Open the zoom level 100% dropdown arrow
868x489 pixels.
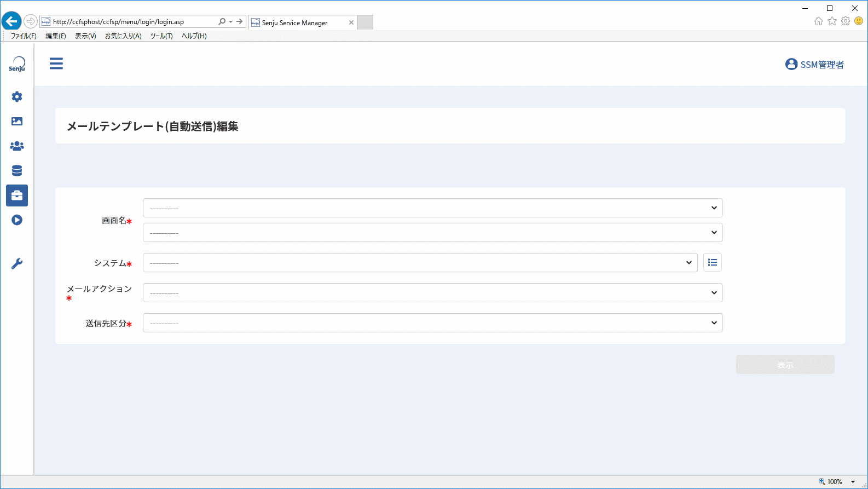[853, 482]
